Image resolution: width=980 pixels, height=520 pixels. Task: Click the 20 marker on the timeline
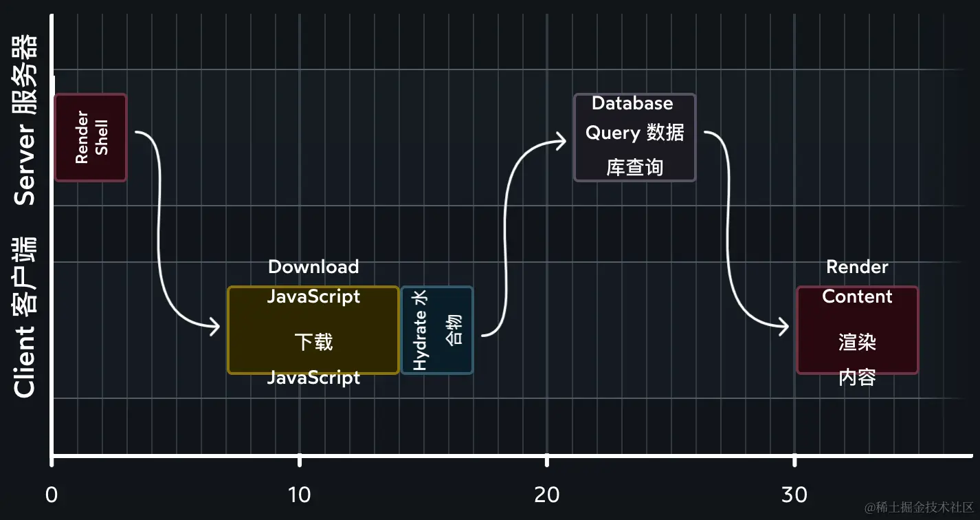(x=547, y=494)
